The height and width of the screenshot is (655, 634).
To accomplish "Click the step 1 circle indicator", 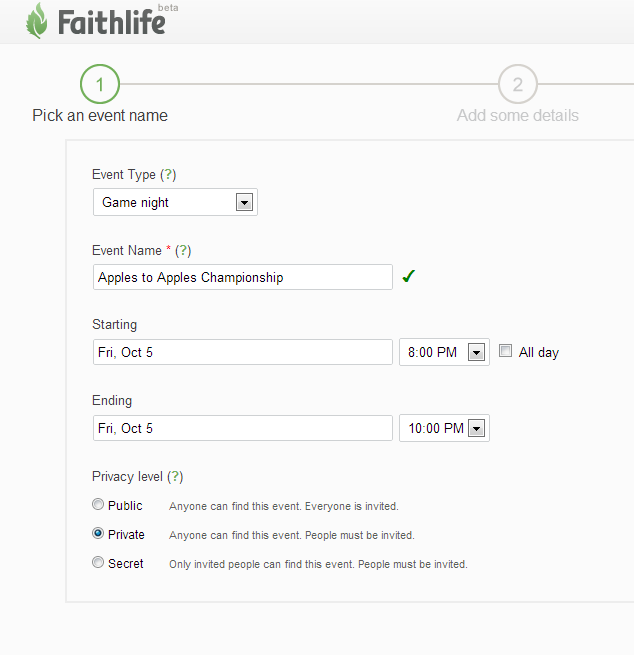I will [x=100, y=85].
